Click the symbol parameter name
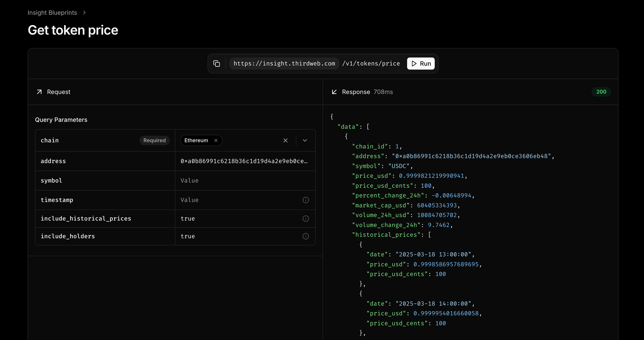 pos(51,181)
